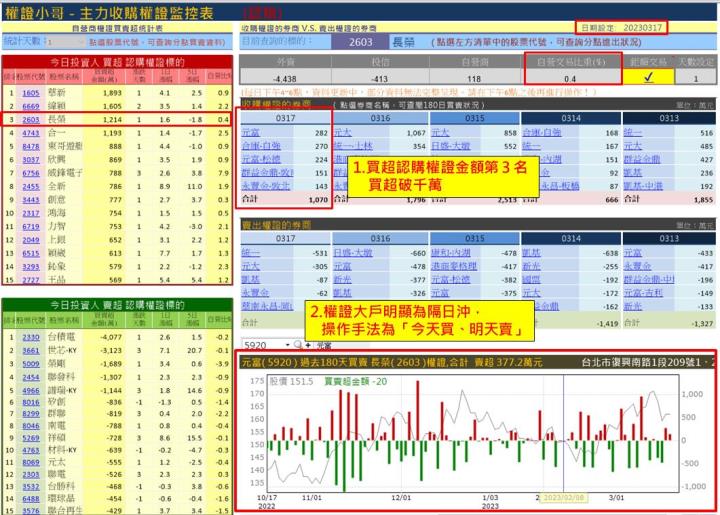Click the 投信 value -413
This screenshot has height=515, width=720.
[380, 78]
